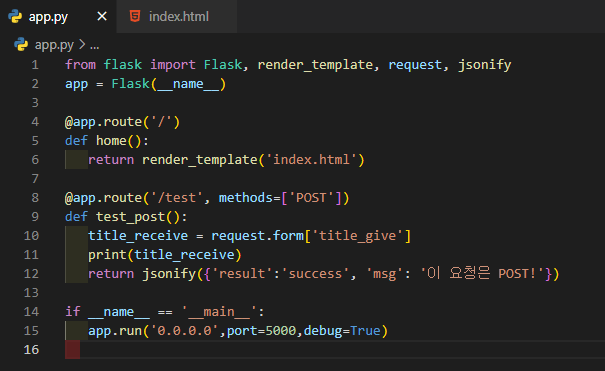
Task: Click line number 1 in the gutter
Action: (35, 65)
